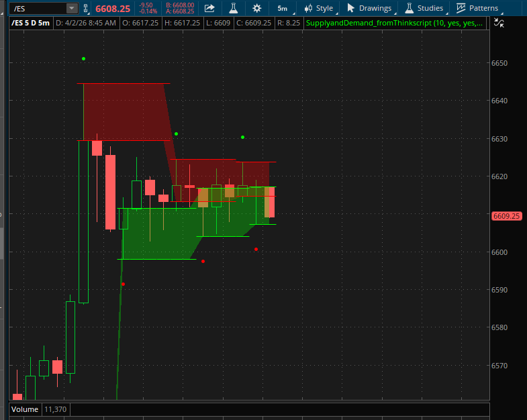Open the Drawings menu

pyautogui.click(x=375, y=8)
